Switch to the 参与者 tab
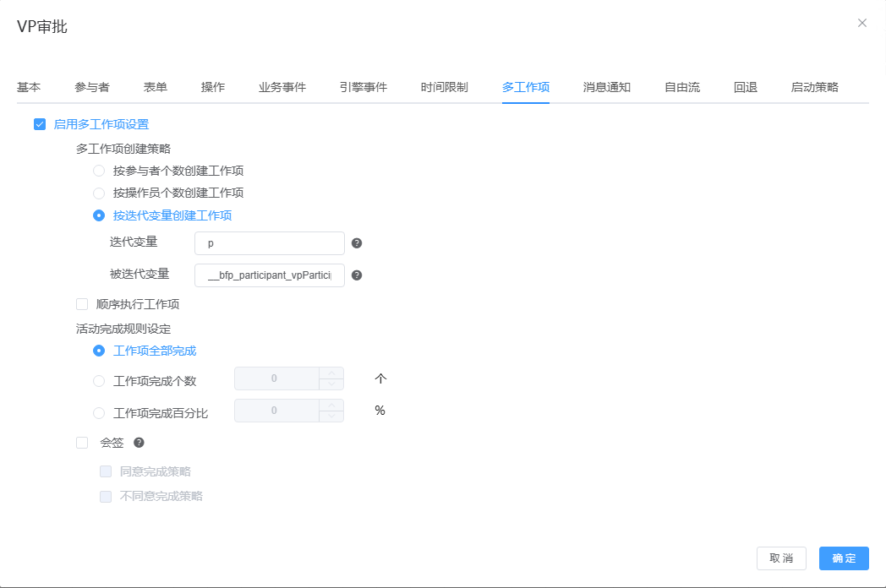This screenshot has height=588, width=886. 91,87
